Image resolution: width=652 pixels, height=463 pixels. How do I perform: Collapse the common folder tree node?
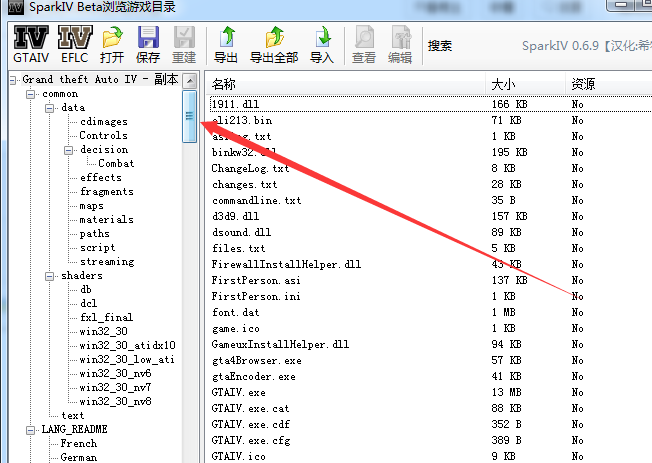(34, 94)
